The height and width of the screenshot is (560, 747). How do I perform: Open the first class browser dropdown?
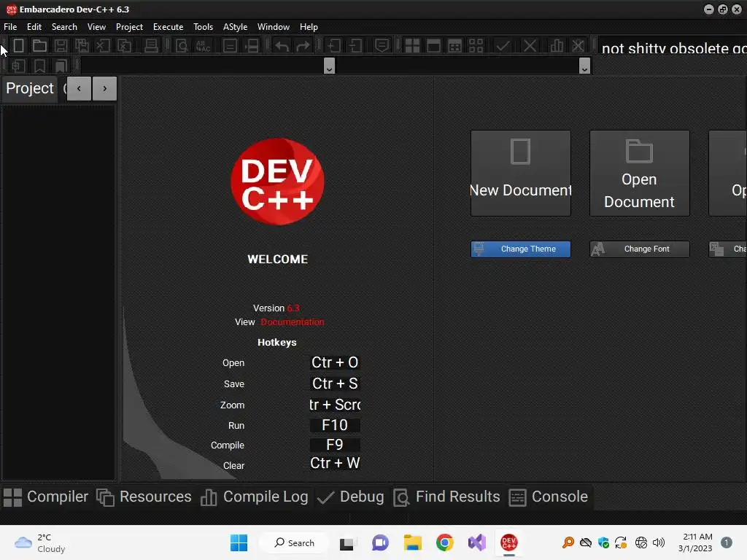click(329, 66)
